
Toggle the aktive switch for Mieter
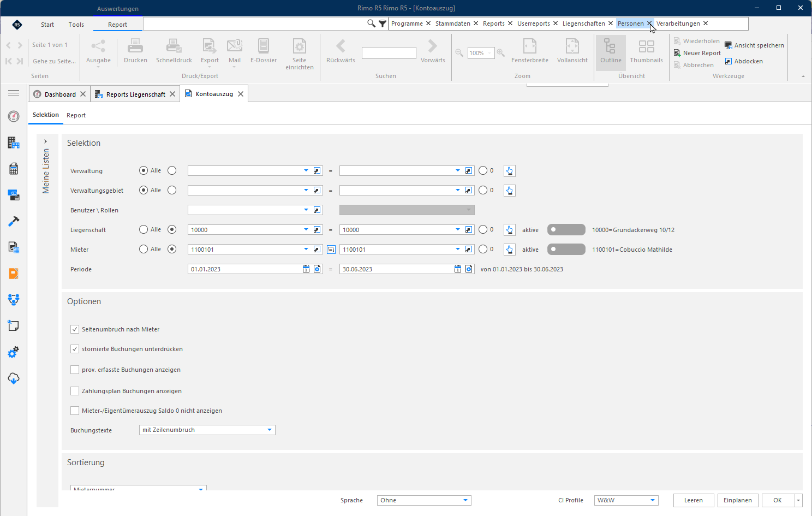pos(566,250)
